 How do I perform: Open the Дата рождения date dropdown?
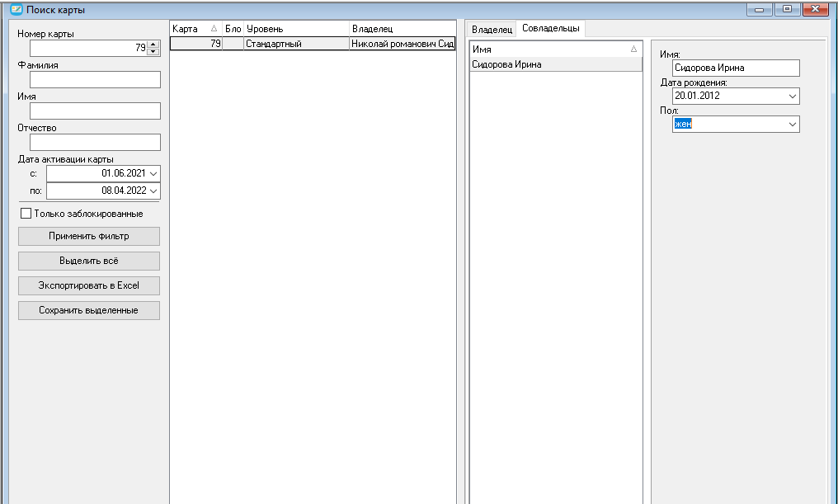(792, 97)
